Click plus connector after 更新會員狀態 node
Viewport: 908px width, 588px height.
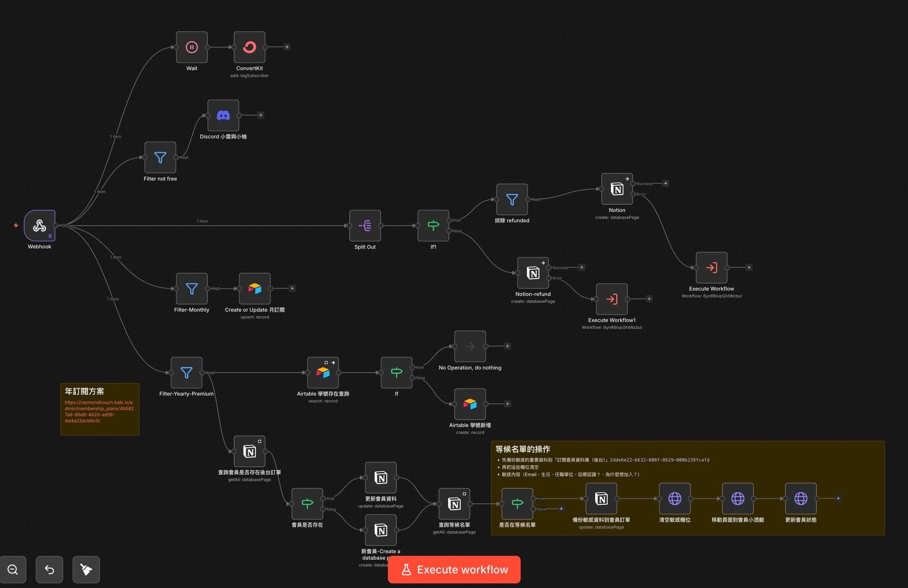click(x=838, y=498)
